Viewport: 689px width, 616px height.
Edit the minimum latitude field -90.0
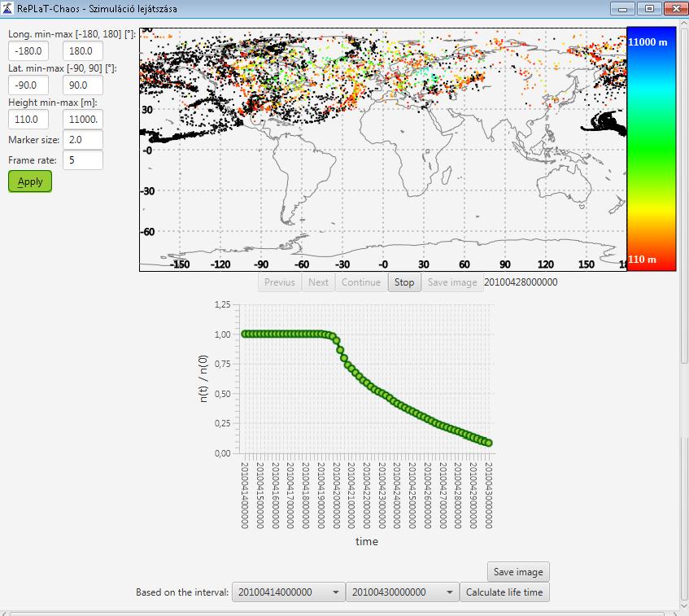tap(28, 85)
